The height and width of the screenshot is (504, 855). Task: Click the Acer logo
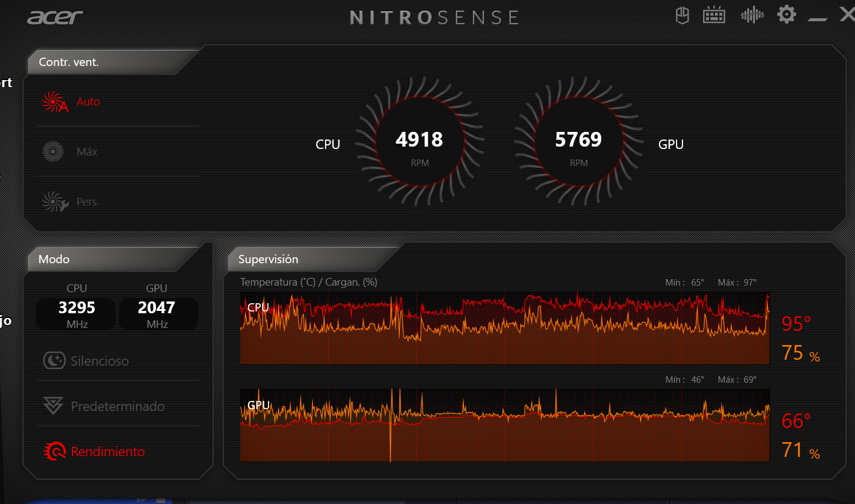point(55,17)
